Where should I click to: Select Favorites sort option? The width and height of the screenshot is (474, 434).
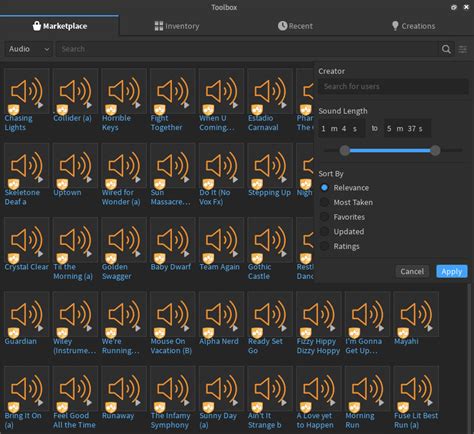point(324,217)
